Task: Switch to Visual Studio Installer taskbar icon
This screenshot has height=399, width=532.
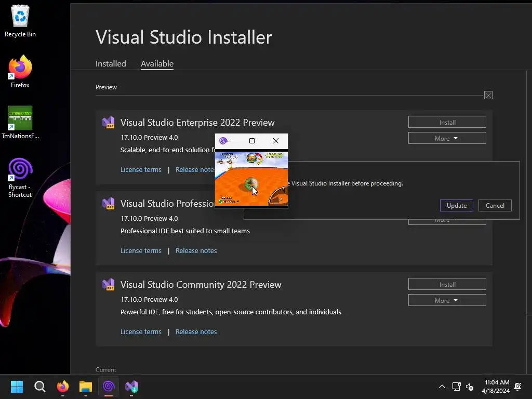Action: click(x=131, y=387)
